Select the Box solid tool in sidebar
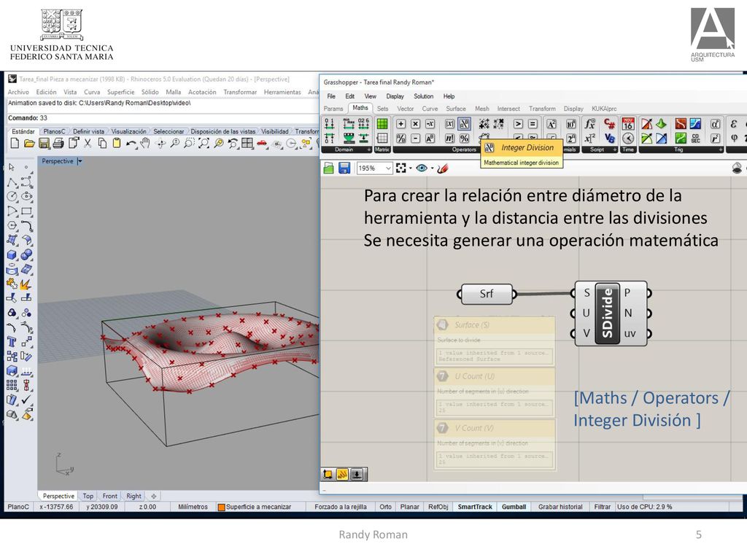The height and width of the screenshot is (560, 747). coord(12,254)
